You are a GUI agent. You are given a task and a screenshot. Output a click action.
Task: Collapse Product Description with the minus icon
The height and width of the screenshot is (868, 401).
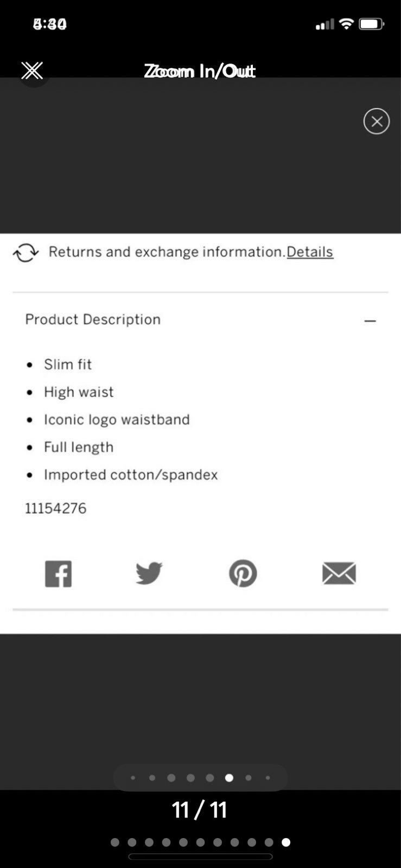[x=370, y=321]
